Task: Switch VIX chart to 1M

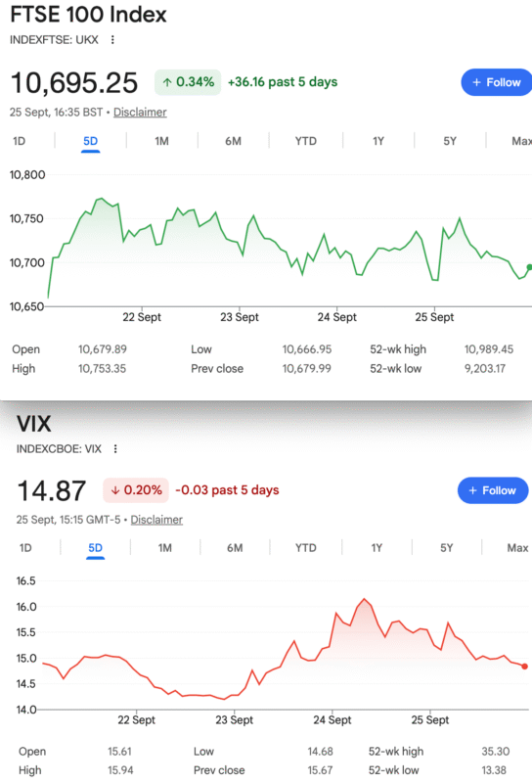Action: pos(165,548)
